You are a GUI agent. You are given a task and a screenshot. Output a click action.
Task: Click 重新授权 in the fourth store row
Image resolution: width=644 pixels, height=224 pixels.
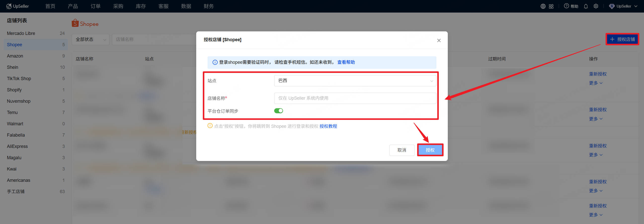coord(598,182)
